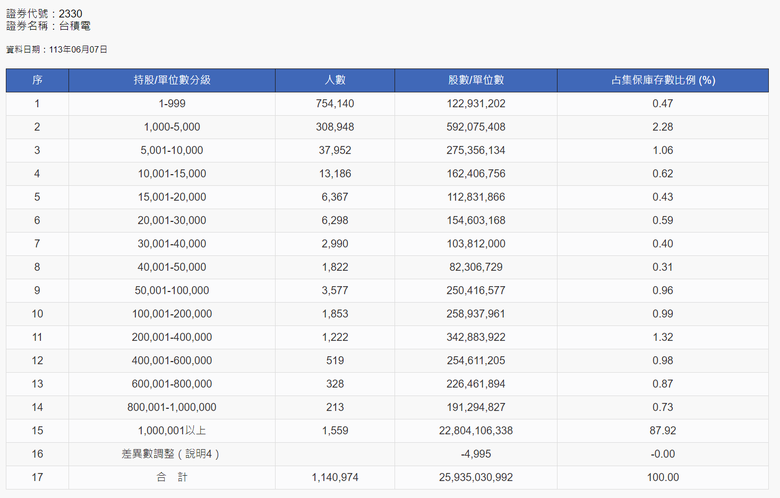This screenshot has height=498, width=780.
Task: Select the 1-999 holding range cell
Action: [x=172, y=103]
